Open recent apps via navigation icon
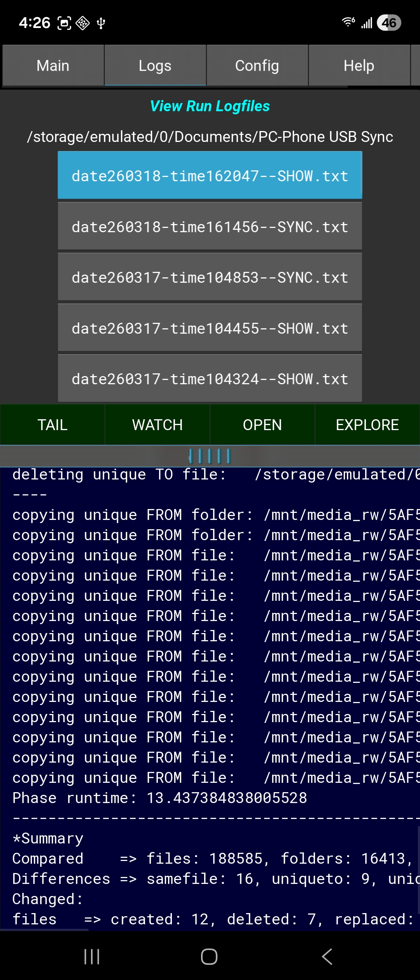420x980 pixels. click(x=92, y=956)
